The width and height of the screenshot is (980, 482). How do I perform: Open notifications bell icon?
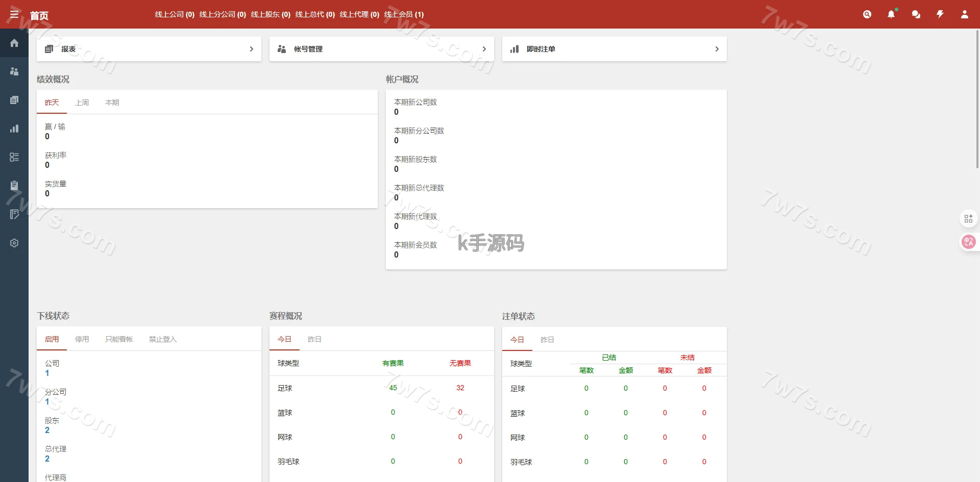[891, 14]
